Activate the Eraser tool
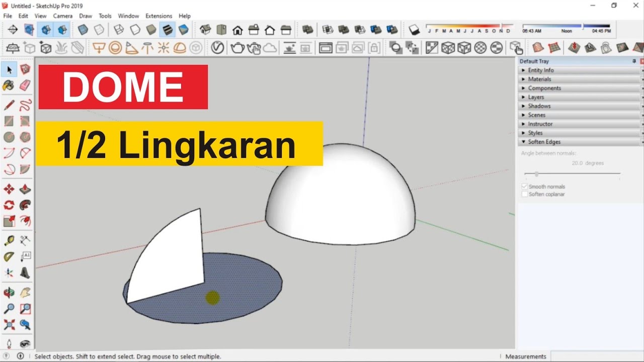The width and height of the screenshot is (644, 362). coord(25,85)
